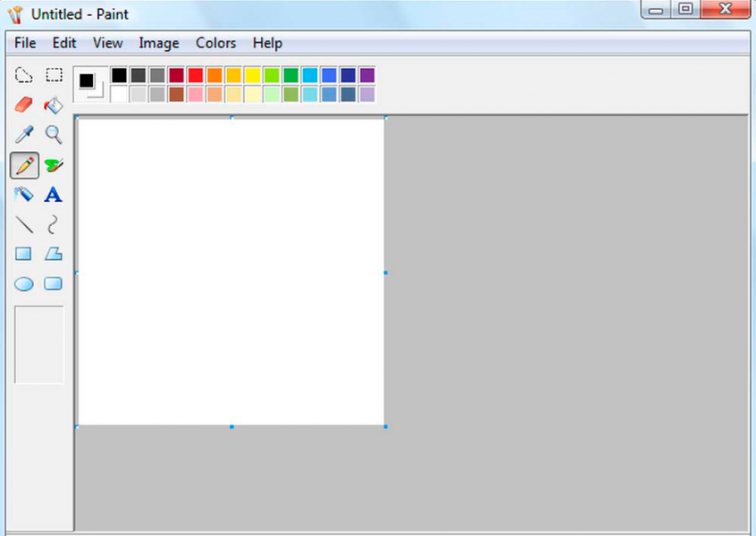Choose the Fill With Color tool
The image size is (756, 536).
[x=53, y=105]
